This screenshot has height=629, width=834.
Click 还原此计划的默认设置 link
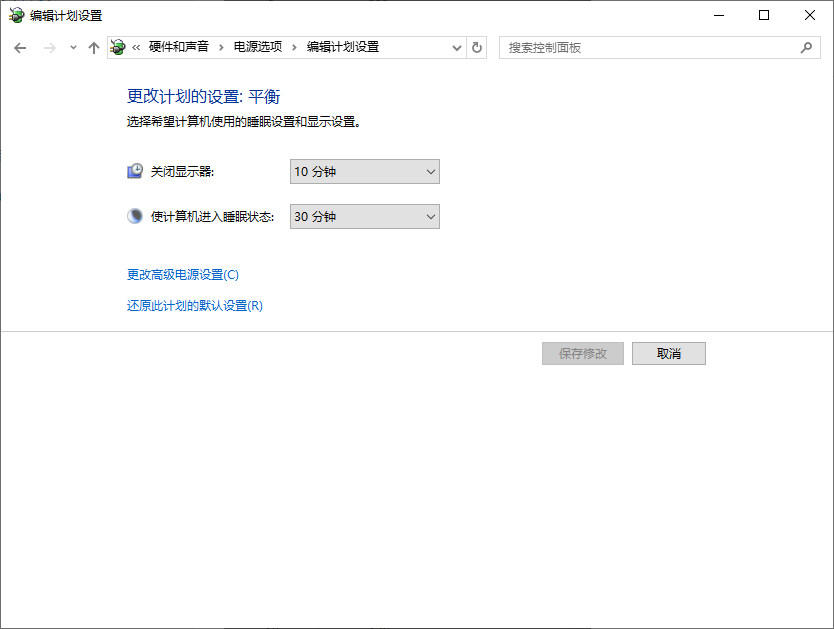[194, 304]
